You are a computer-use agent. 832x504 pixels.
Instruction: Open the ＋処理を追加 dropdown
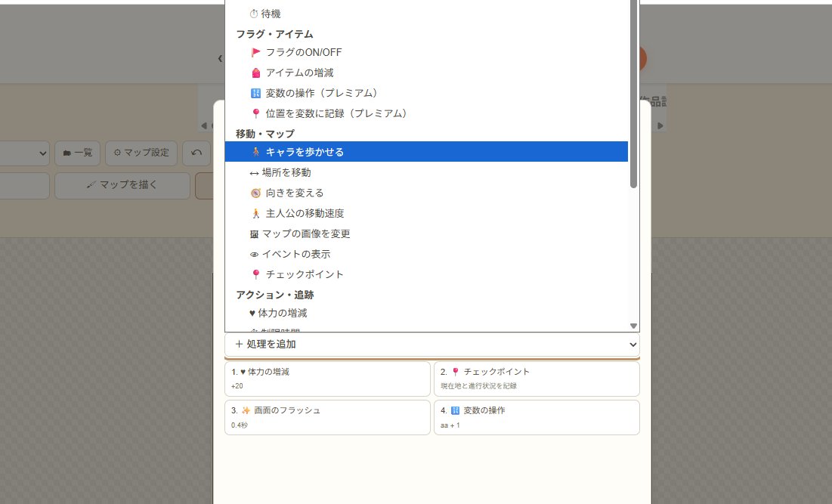pos(432,345)
